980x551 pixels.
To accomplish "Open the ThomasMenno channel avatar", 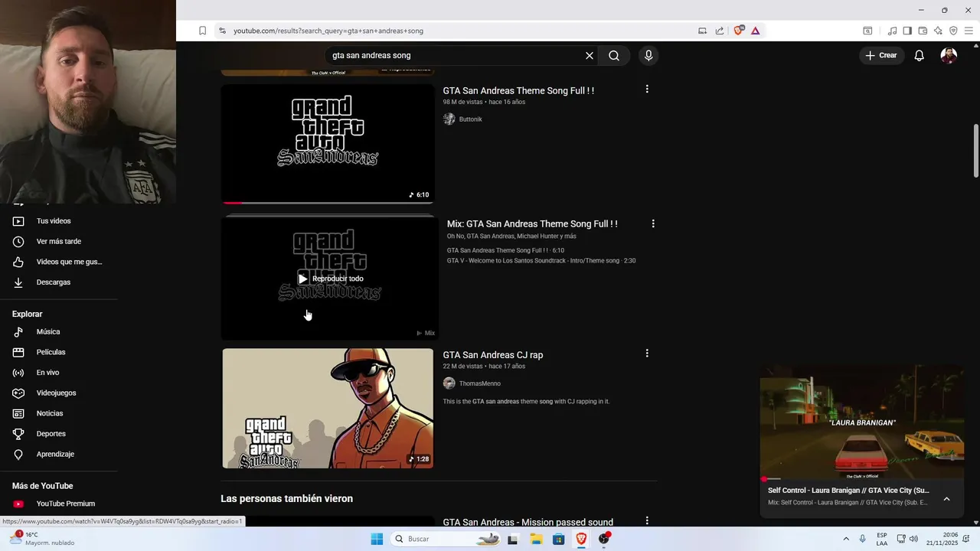I will pyautogui.click(x=449, y=383).
